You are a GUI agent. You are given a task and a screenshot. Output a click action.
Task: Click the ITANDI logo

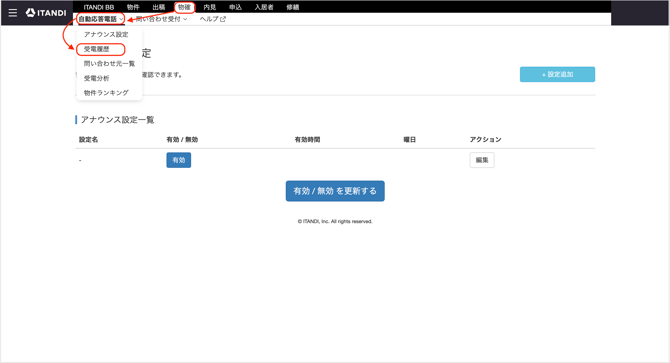click(x=46, y=13)
